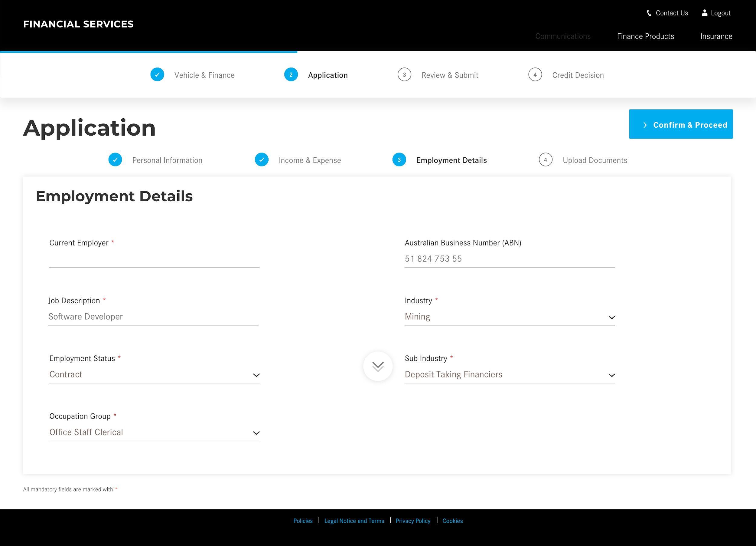This screenshot has height=546, width=756.
Task: Open Legal Notice and Terms link
Action: 354,521
